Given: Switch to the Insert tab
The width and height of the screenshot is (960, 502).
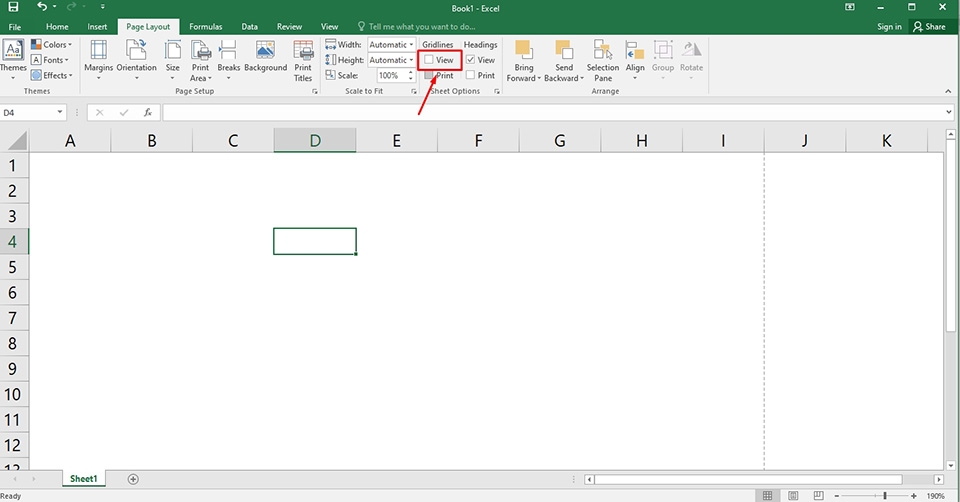Looking at the screenshot, I should (x=97, y=27).
